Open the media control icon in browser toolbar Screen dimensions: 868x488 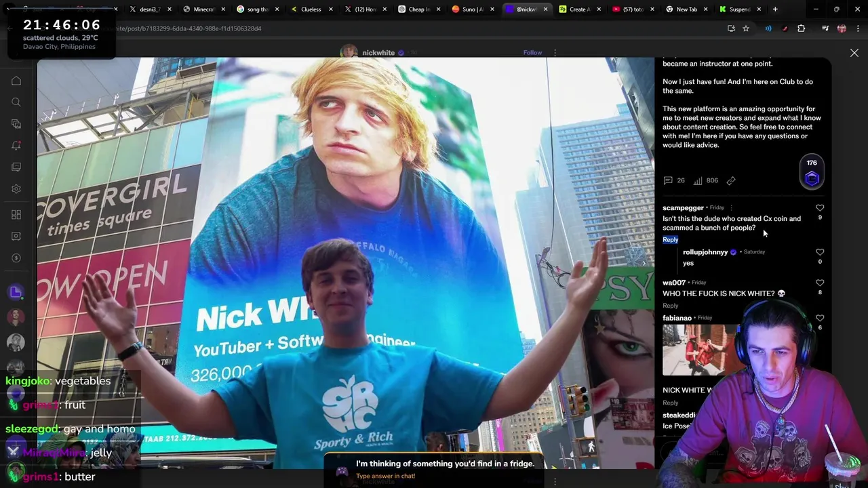825,28
